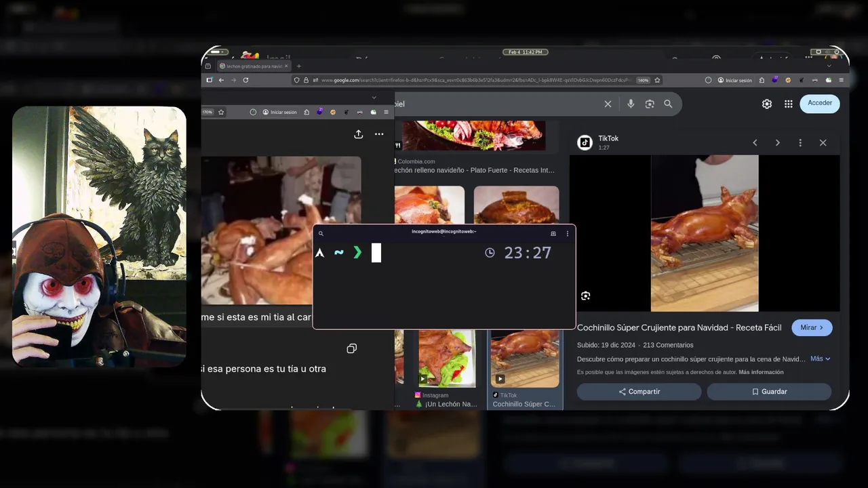The height and width of the screenshot is (488, 868).
Task: Open Google quick settings gear
Action: pos(767,104)
